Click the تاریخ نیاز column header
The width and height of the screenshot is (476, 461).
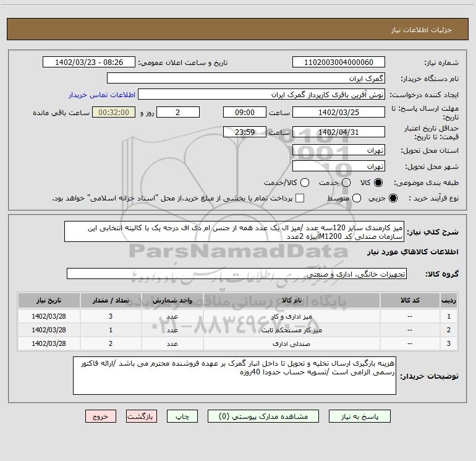click(49, 300)
